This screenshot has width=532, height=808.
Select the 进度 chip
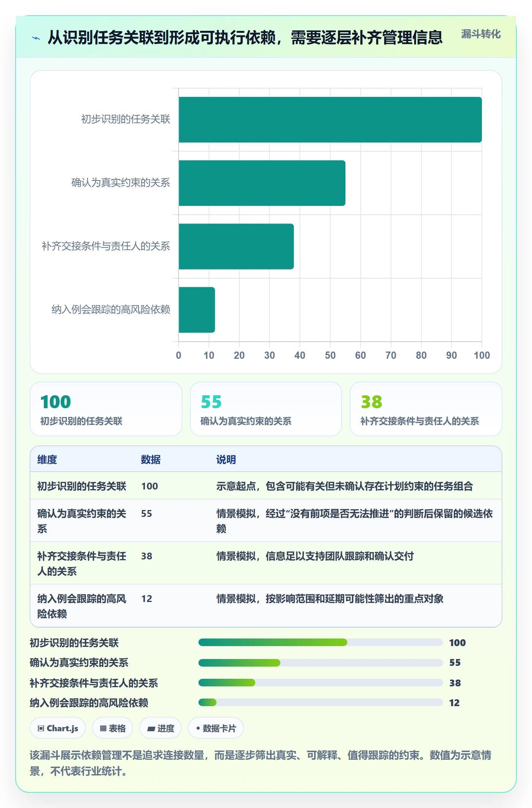(x=160, y=728)
